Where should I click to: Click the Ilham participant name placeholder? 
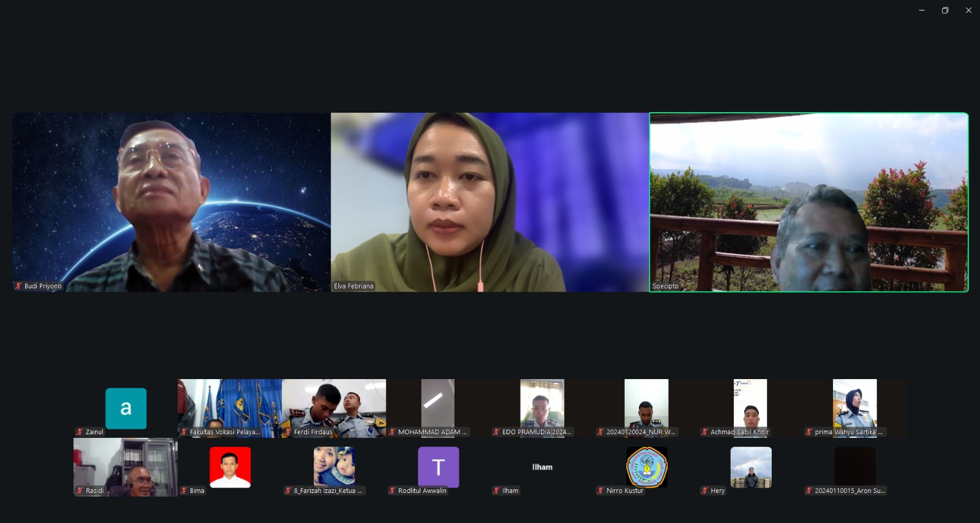point(542,467)
